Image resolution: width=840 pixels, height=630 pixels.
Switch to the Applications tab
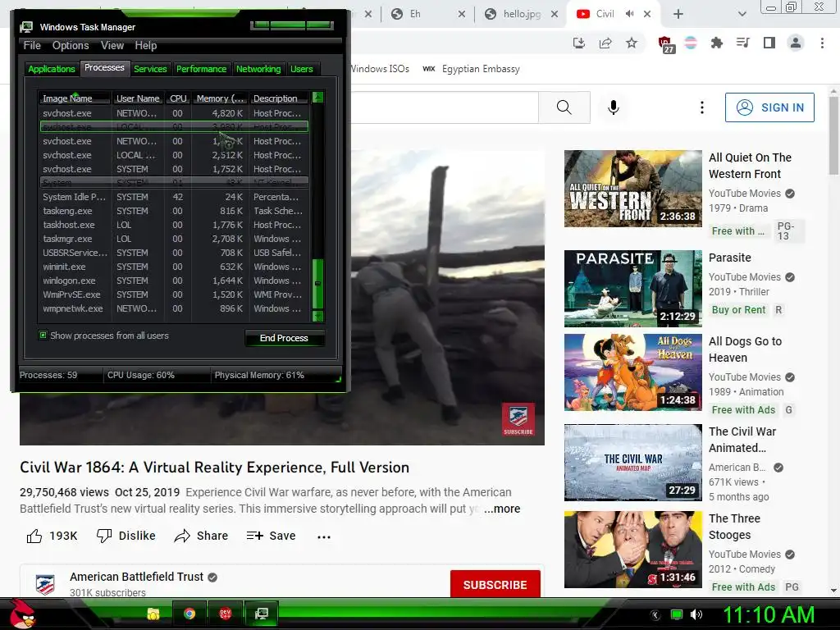pos(52,69)
